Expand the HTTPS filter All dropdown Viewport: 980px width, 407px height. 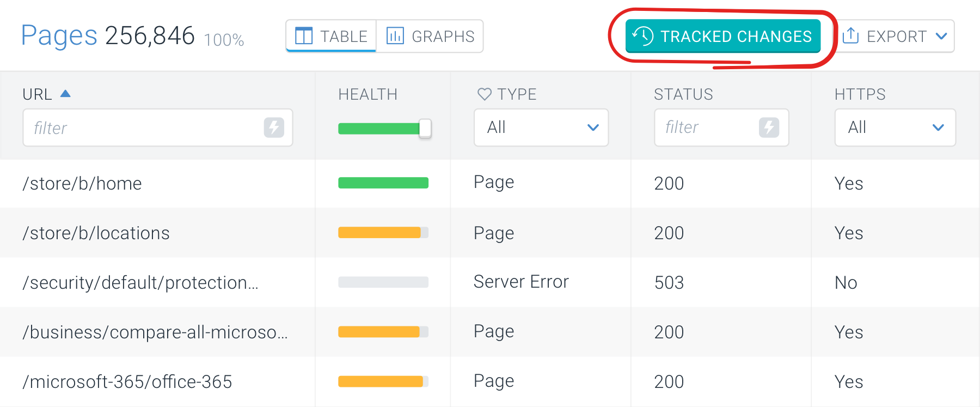(x=895, y=127)
